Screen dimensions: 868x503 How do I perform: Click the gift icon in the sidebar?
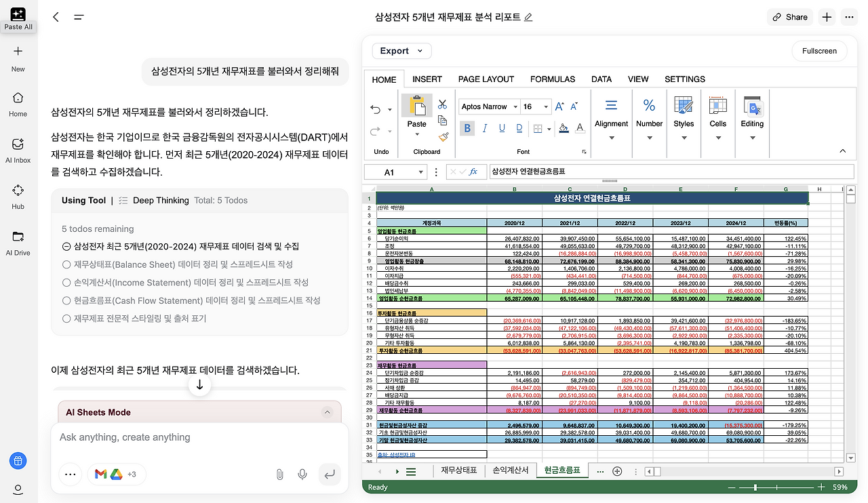pos(18,461)
